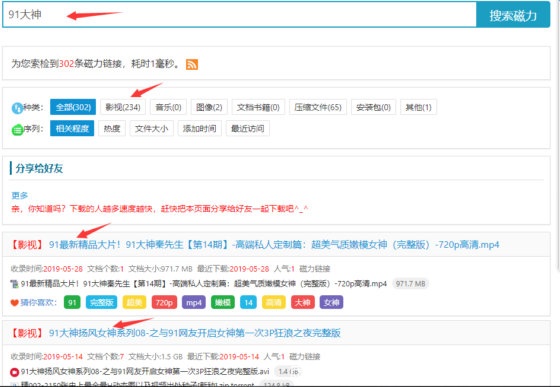
Task: Click the blue 完整版 tag
Action: pyautogui.click(x=101, y=303)
